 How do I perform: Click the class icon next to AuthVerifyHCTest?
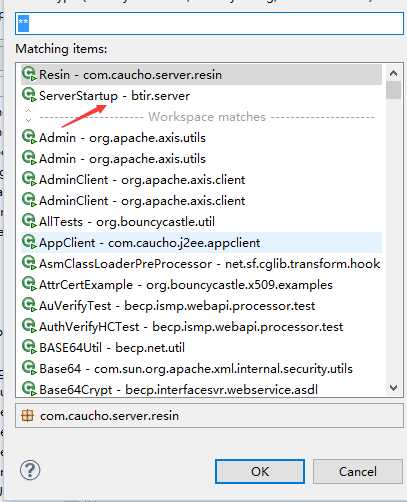coord(29,326)
